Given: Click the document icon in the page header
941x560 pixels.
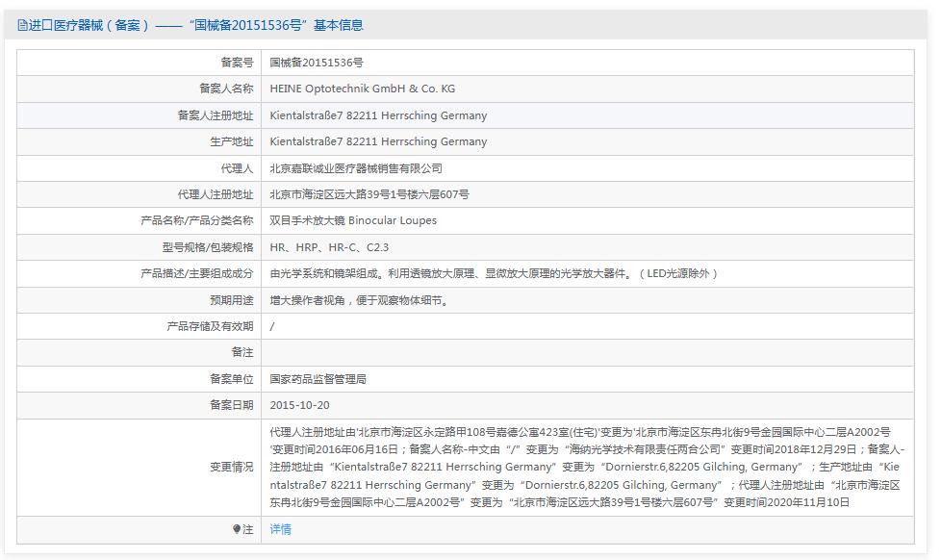Looking at the screenshot, I should 23,26.
